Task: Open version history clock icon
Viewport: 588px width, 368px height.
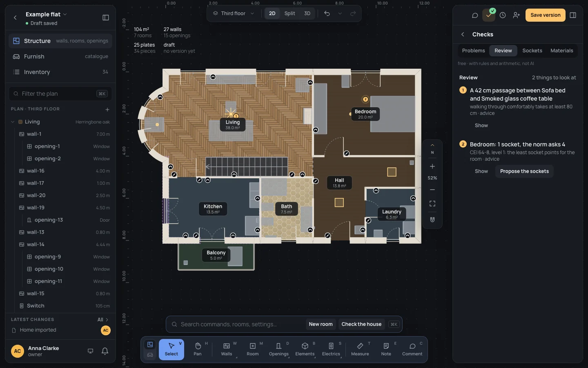Action: (x=503, y=15)
